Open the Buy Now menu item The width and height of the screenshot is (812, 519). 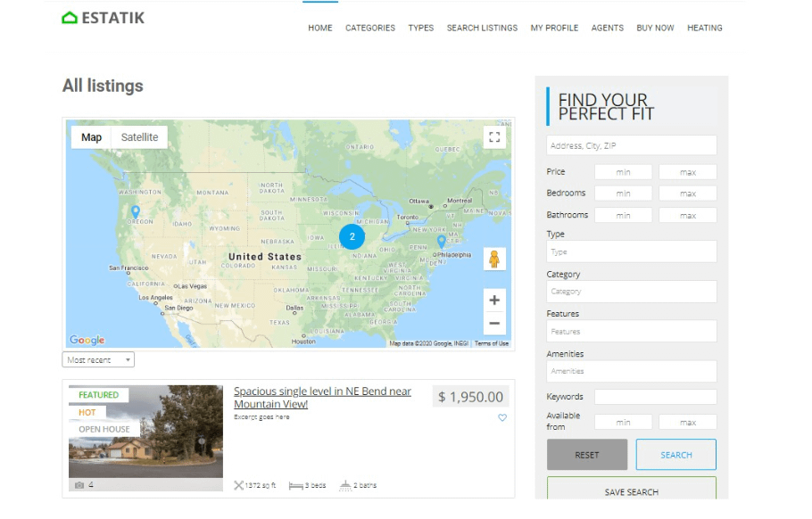click(x=655, y=28)
